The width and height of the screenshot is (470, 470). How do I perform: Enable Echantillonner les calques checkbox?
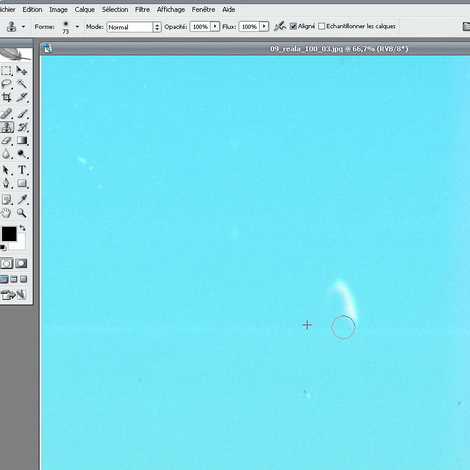pos(321,26)
